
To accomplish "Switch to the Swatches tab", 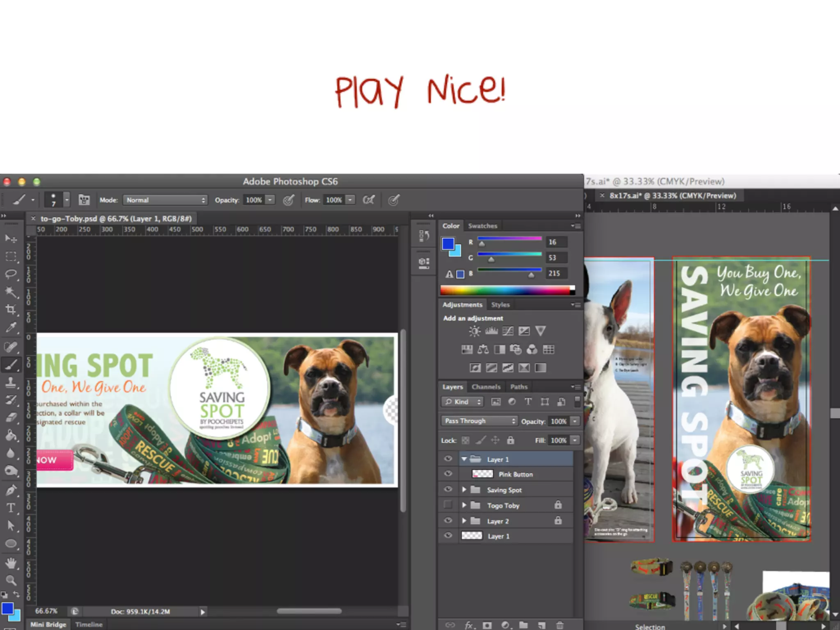I will pyautogui.click(x=482, y=226).
